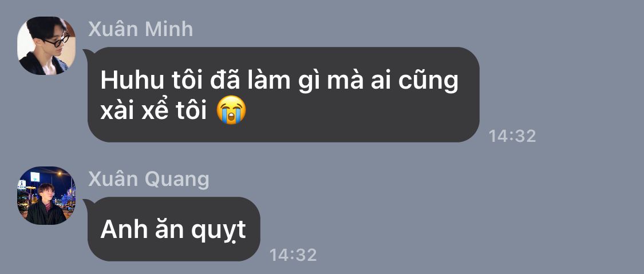This screenshot has height=274, width=644.
Task: Select the 'Huhu tôi đã làm gì' message bubble
Action: [283, 95]
